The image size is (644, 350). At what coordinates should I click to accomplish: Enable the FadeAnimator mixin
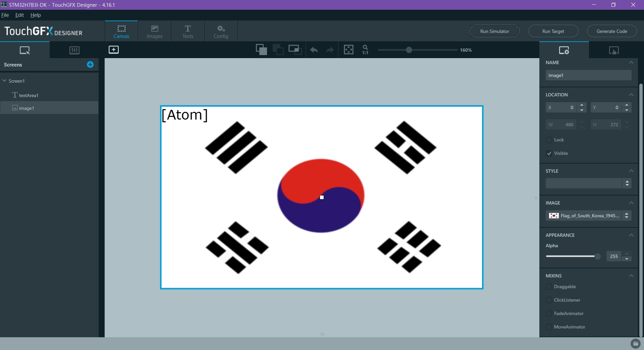coord(549,313)
